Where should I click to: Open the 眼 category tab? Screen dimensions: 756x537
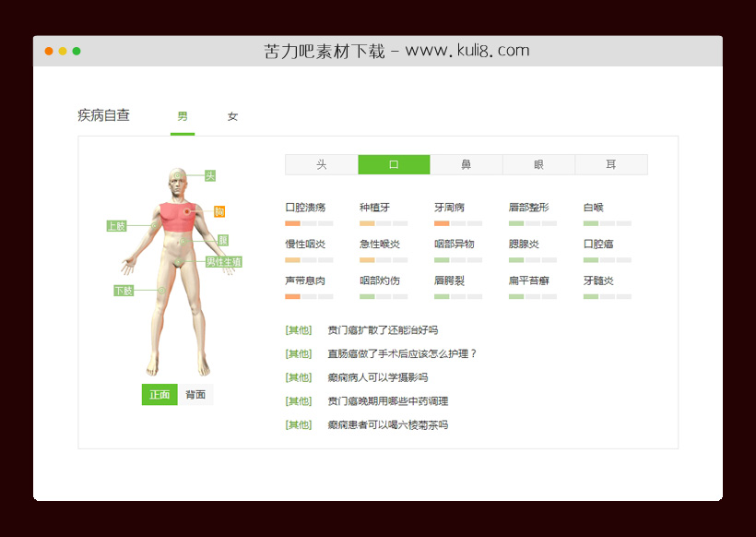point(538,164)
